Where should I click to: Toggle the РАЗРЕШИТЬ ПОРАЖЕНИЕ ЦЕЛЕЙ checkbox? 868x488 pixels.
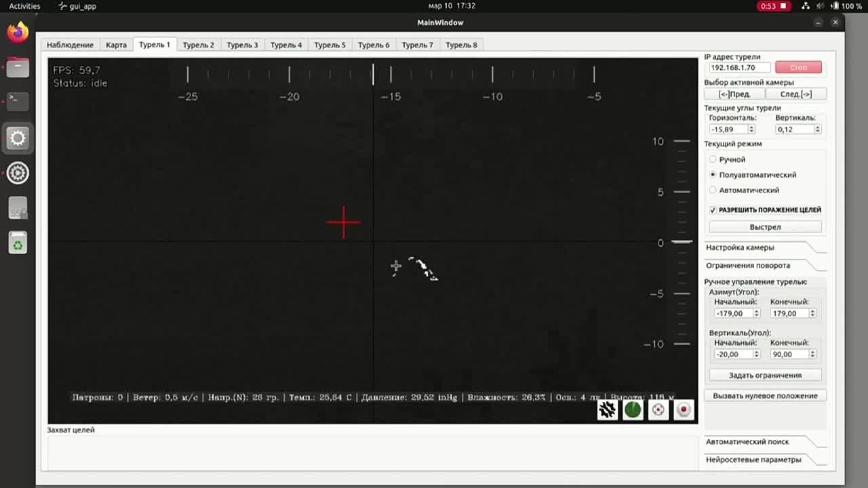[713, 210]
